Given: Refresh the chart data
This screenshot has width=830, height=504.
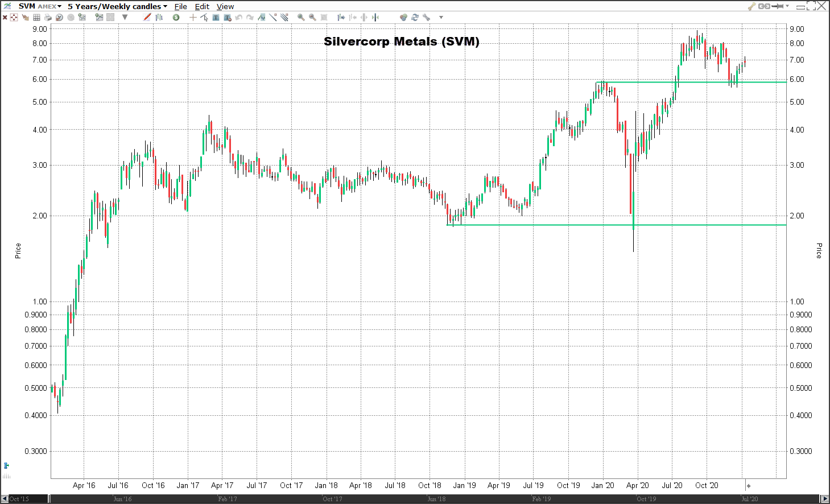Looking at the screenshot, I should [415, 17].
